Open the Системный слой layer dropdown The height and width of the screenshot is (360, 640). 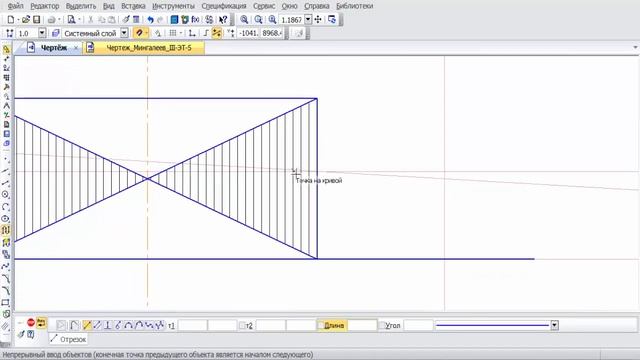point(124,33)
